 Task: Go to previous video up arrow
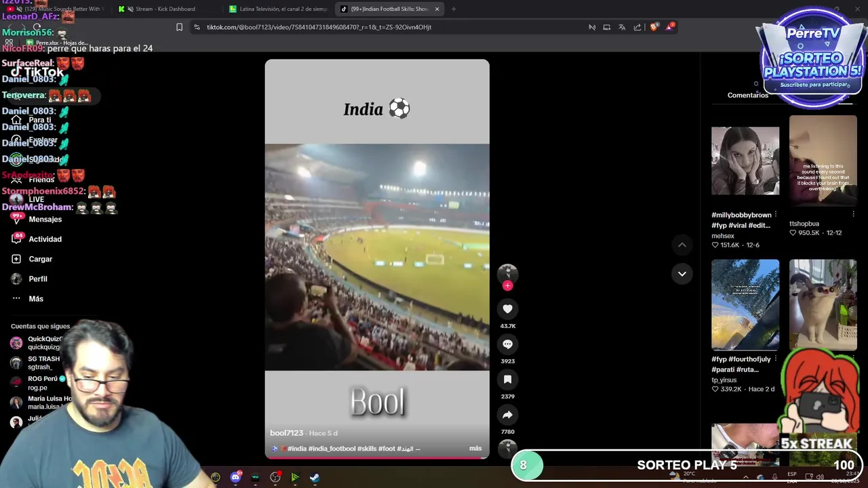[x=682, y=245]
